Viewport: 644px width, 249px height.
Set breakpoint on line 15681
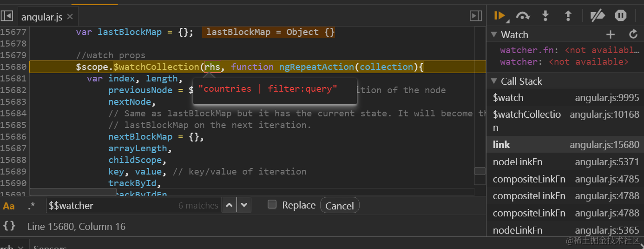coord(14,78)
